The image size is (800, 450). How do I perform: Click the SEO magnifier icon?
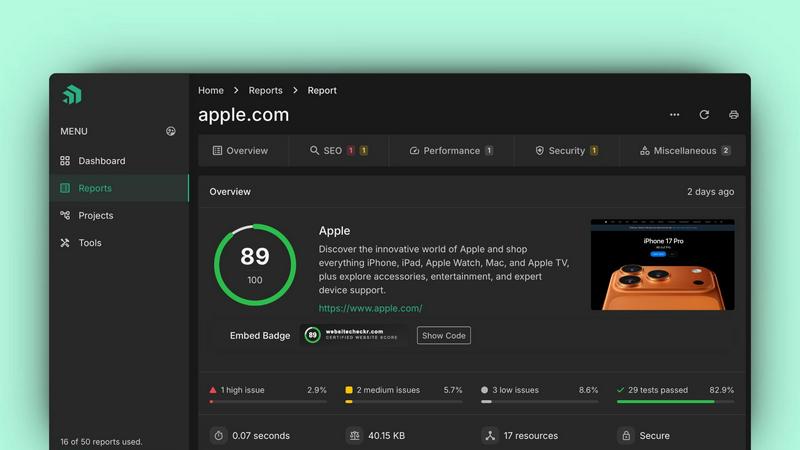314,151
